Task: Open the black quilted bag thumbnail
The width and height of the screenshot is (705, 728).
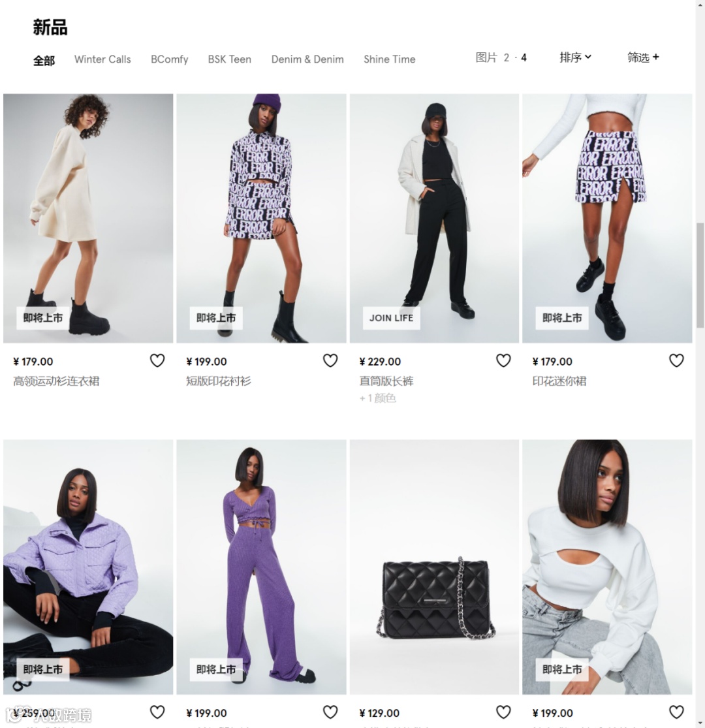Action: 434,567
